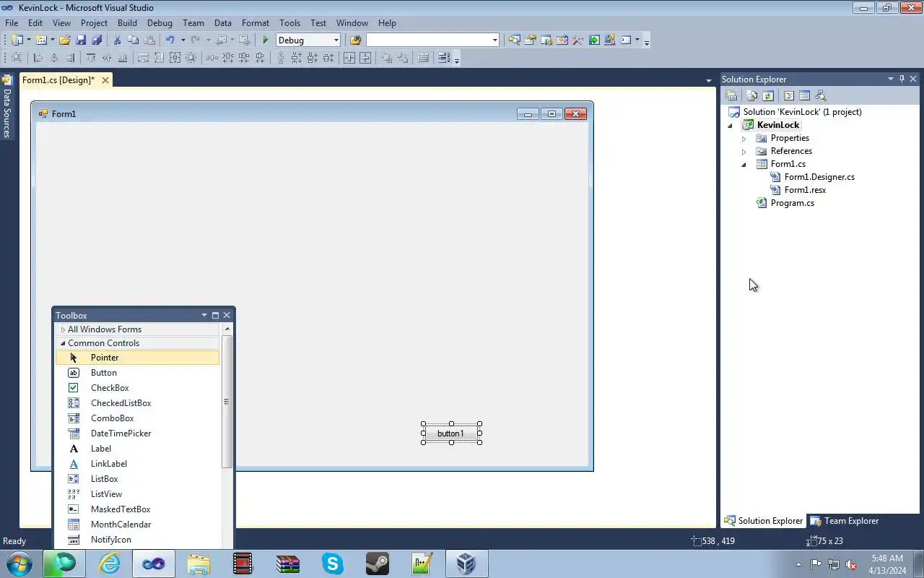Click the Cut scissors icon
924x578 pixels.
(117, 40)
